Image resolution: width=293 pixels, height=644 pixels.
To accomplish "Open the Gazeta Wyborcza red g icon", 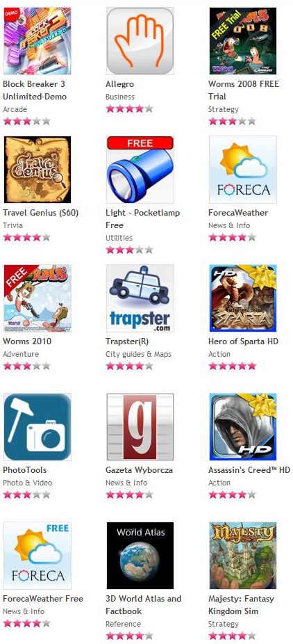I will click(140, 427).
